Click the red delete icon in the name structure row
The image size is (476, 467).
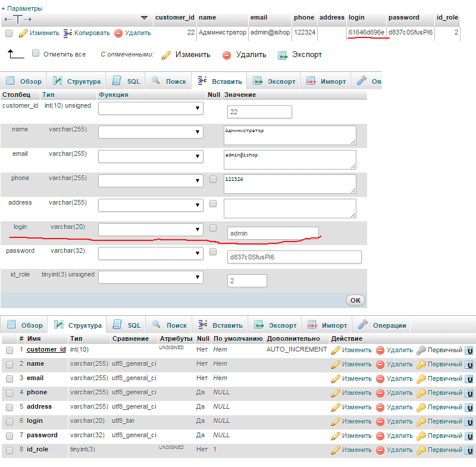pos(380,365)
